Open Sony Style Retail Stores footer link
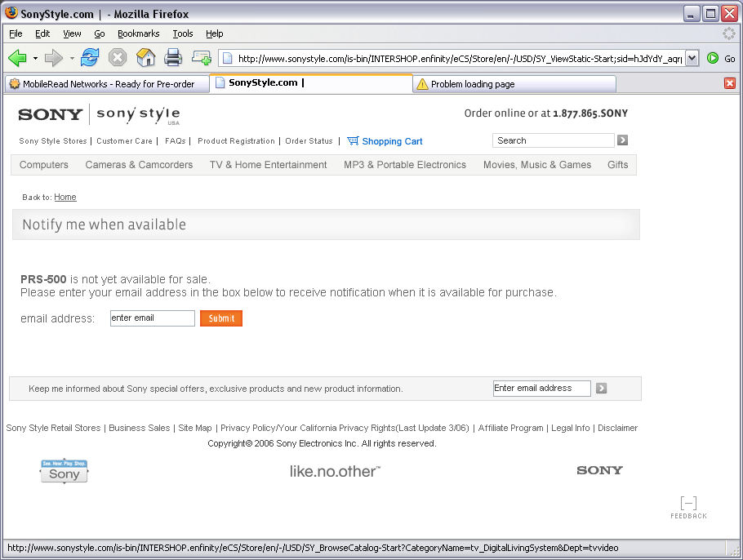743x560 pixels. point(54,428)
